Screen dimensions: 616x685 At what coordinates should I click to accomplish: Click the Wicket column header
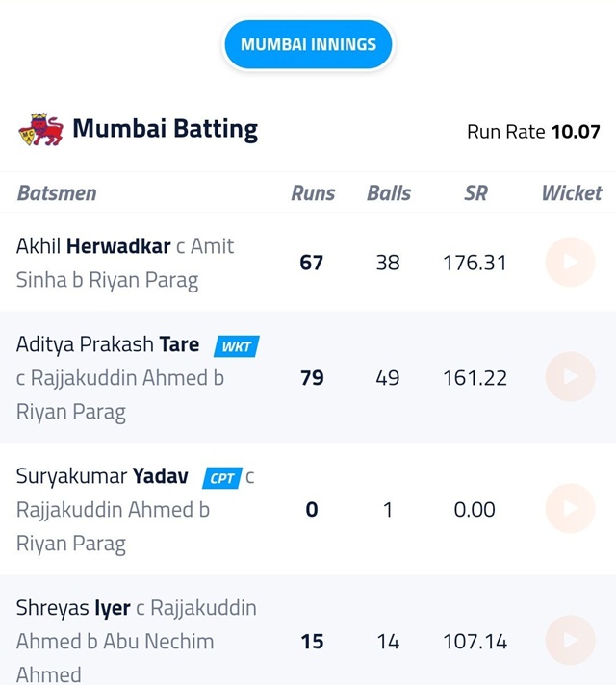coord(572,193)
